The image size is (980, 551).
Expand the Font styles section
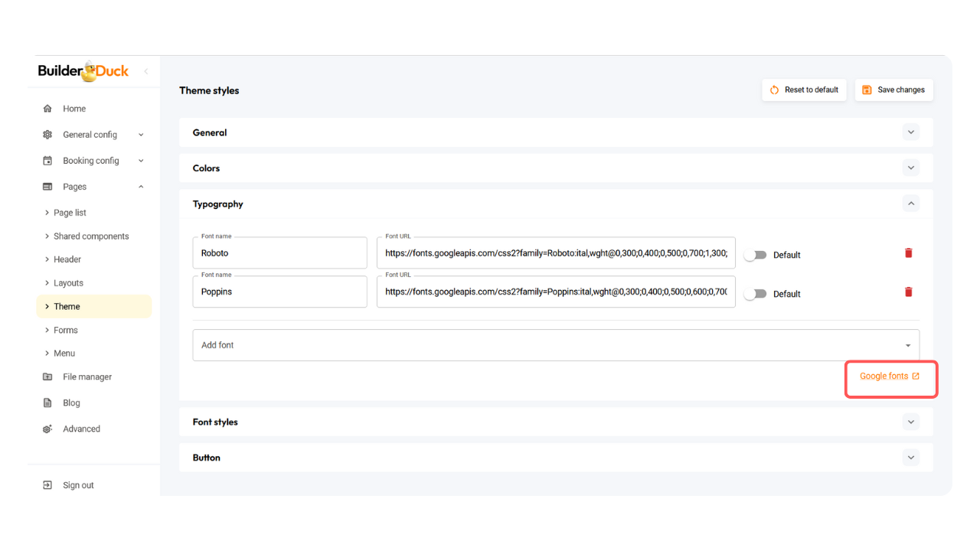(910, 422)
